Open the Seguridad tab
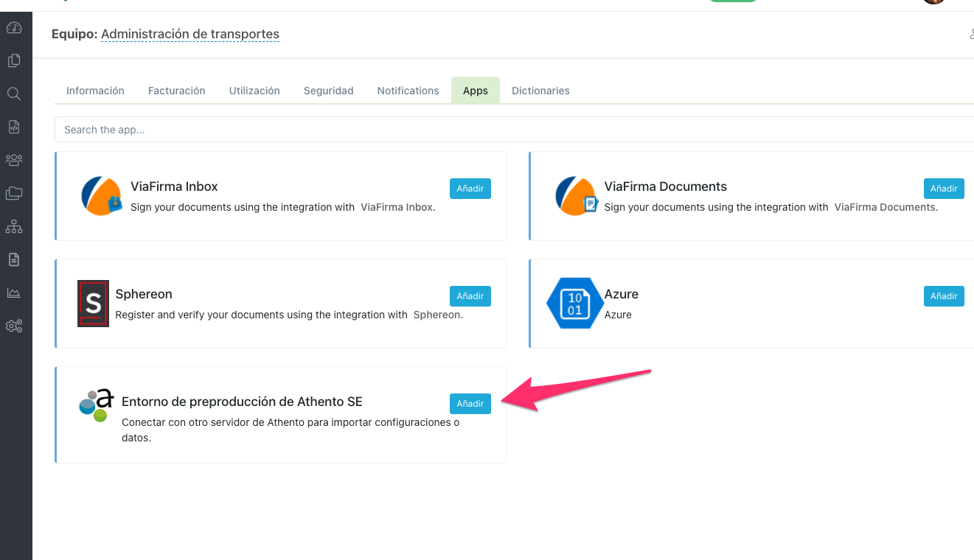The image size is (974, 560). coord(328,91)
